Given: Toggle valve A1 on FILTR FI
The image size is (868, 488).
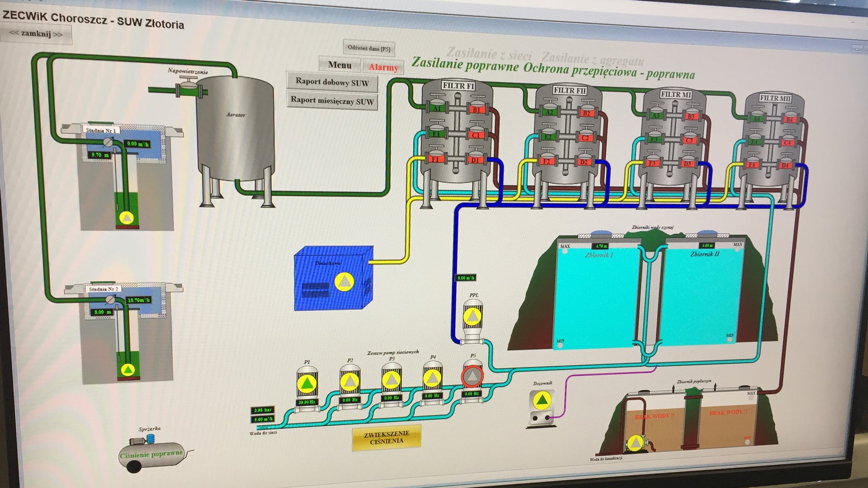Looking at the screenshot, I should point(437,108).
